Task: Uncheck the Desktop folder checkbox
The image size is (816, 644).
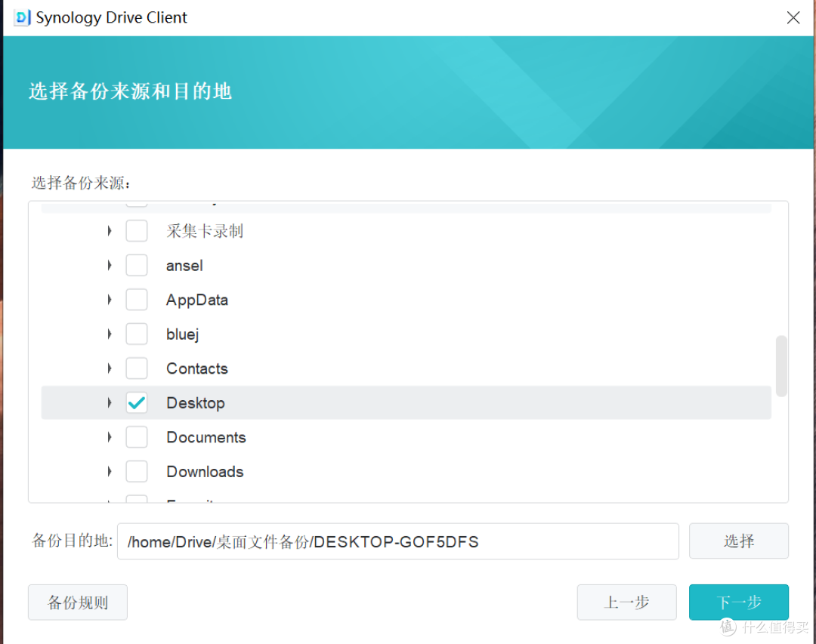Action: [x=136, y=402]
